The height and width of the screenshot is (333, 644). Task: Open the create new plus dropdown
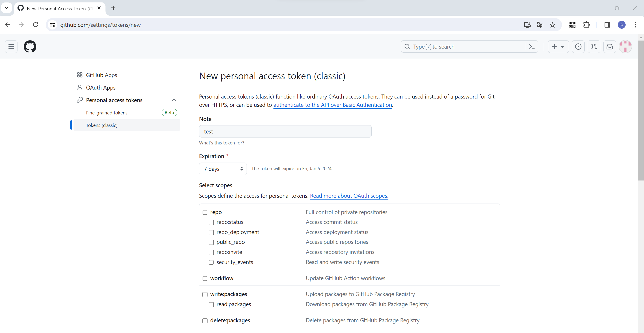pos(558,47)
